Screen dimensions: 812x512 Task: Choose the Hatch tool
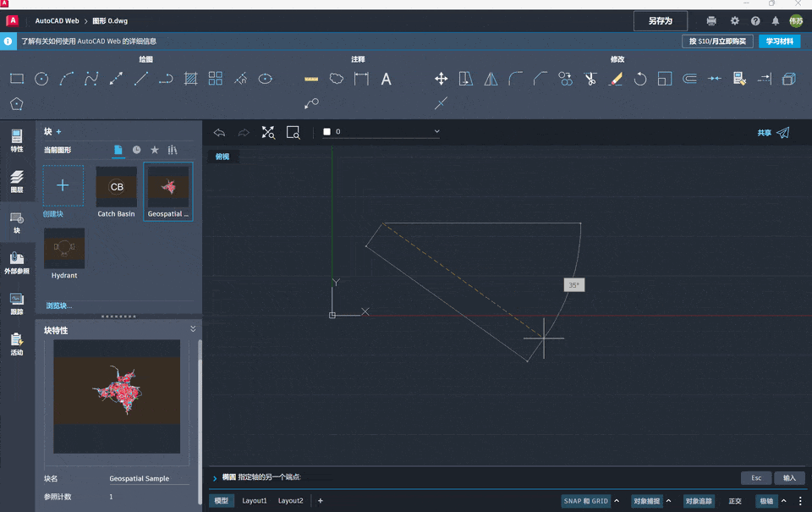click(191, 79)
